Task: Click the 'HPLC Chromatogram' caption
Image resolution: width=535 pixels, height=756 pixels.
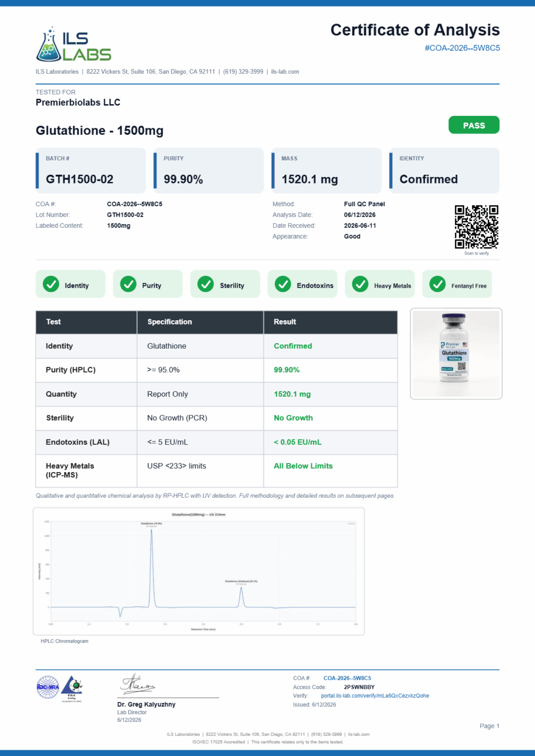Action: pyautogui.click(x=65, y=641)
